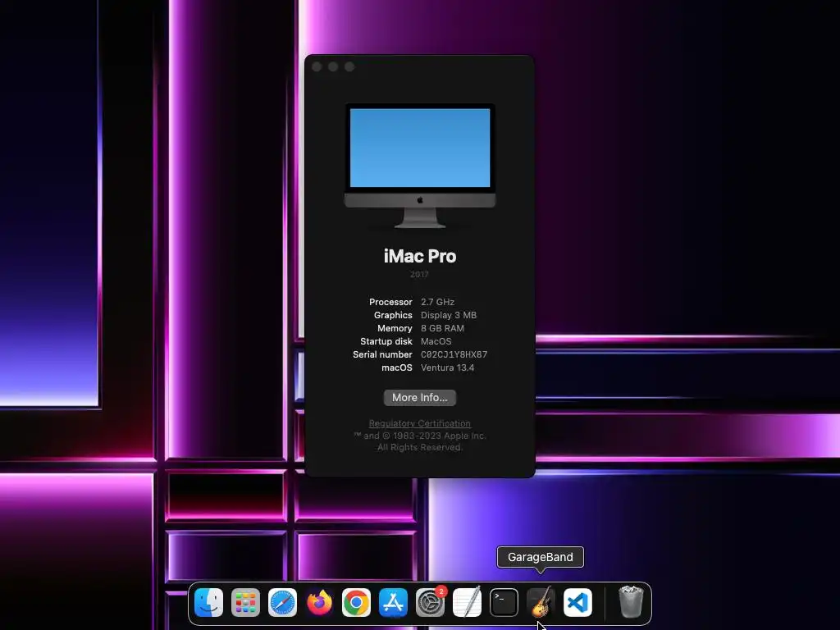The width and height of the screenshot is (840, 630).
Task: Open System Settings with badge 2
Action: [x=430, y=602]
